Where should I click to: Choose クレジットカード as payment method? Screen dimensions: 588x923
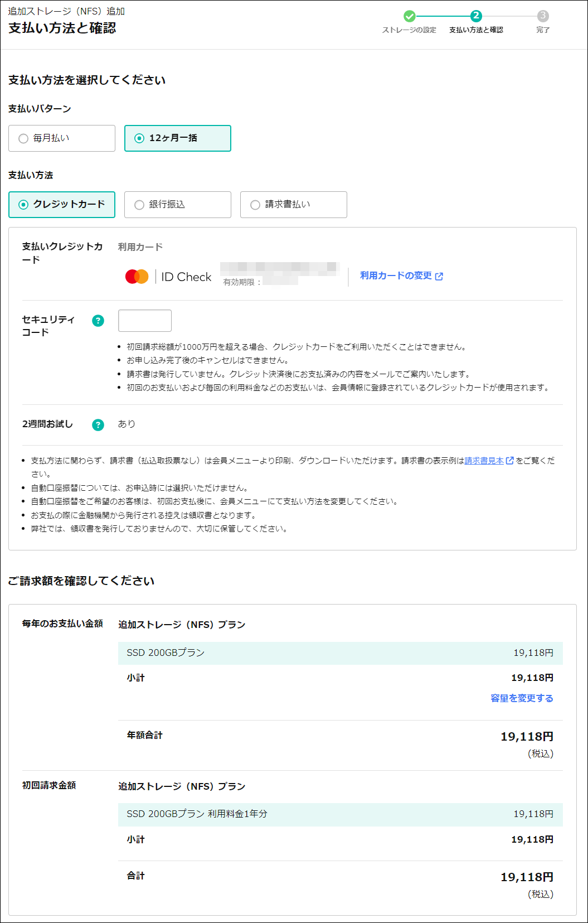[62, 205]
